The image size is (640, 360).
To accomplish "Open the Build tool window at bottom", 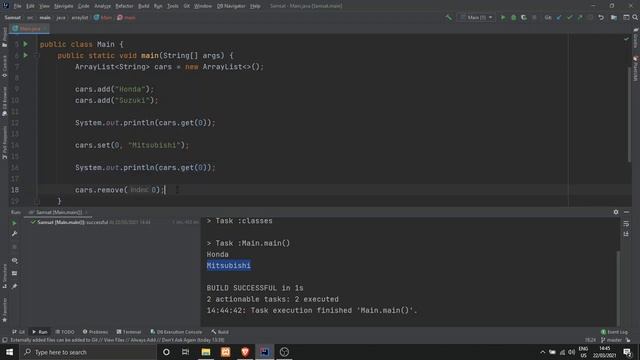I will coord(220,332).
